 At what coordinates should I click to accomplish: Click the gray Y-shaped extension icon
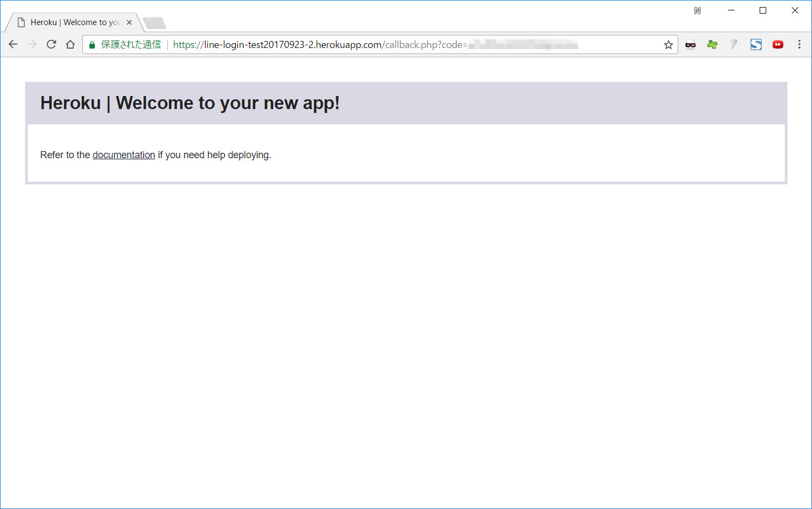click(x=734, y=45)
